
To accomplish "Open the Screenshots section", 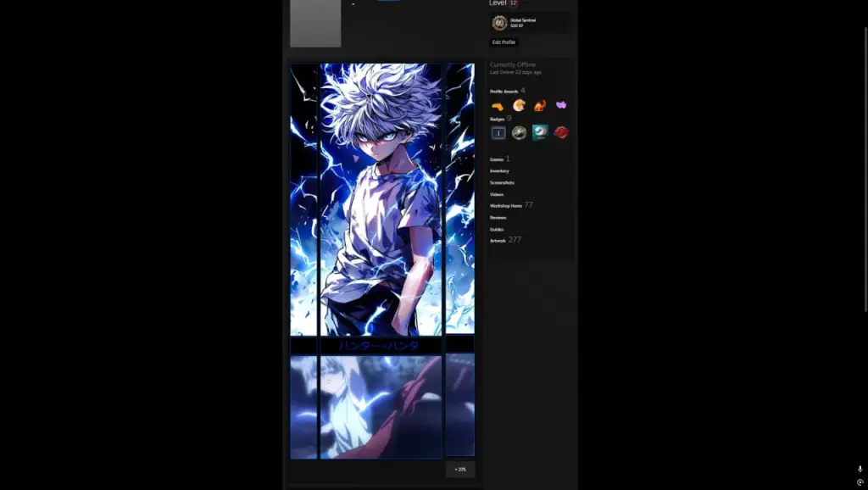I will [x=502, y=182].
